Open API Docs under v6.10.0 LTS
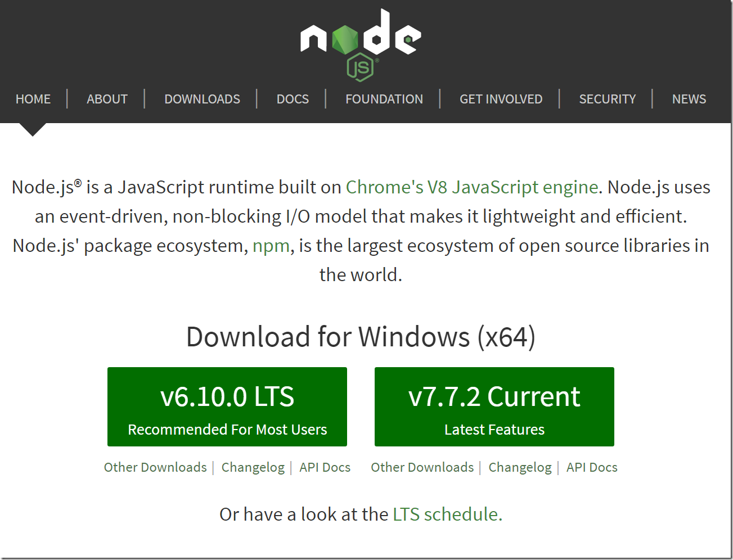733x560 pixels. (325, 467)
